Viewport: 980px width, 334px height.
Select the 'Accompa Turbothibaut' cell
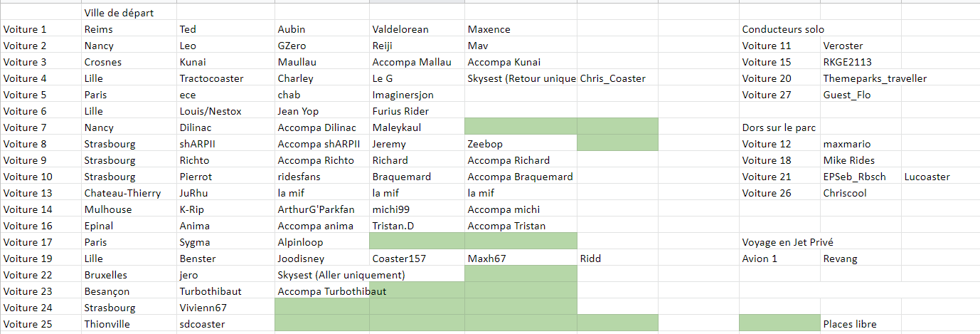click(x=332, y=291)
